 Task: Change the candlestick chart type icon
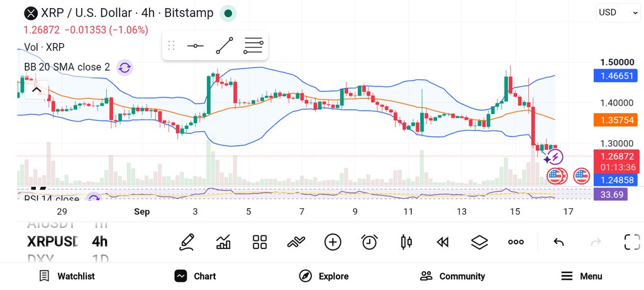click(x=406, y=242)
